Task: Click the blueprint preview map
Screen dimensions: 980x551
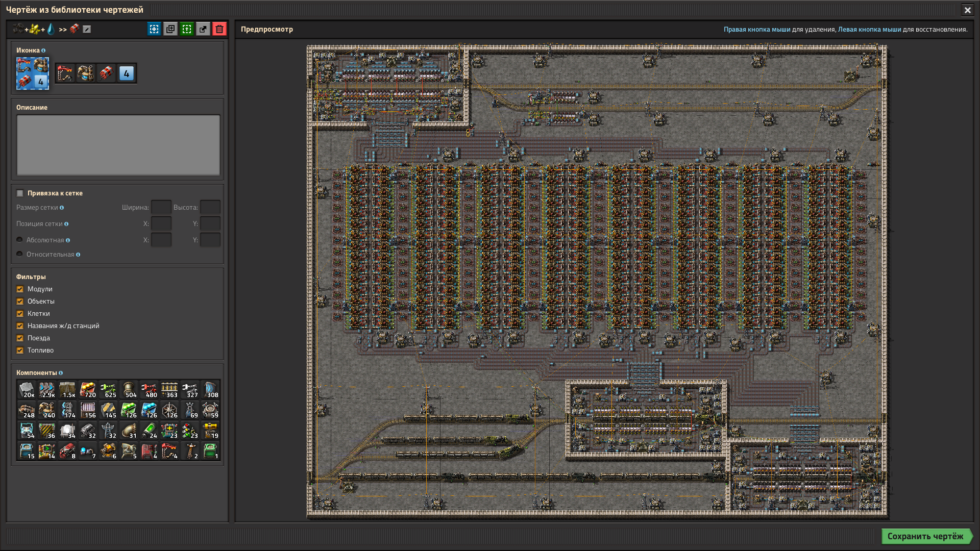Action: click(x=597, y=282)
